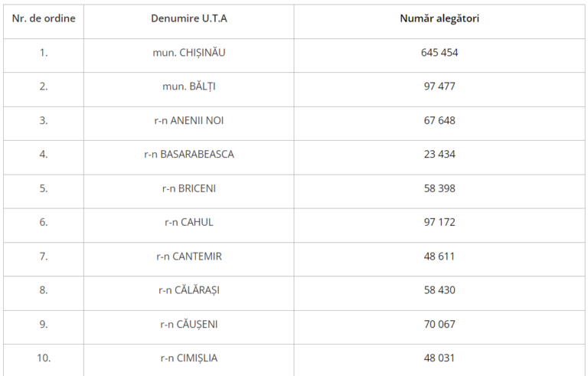Screen dimensions: 588x376
Task: Click the number 67 648
Action: (439, 120)
